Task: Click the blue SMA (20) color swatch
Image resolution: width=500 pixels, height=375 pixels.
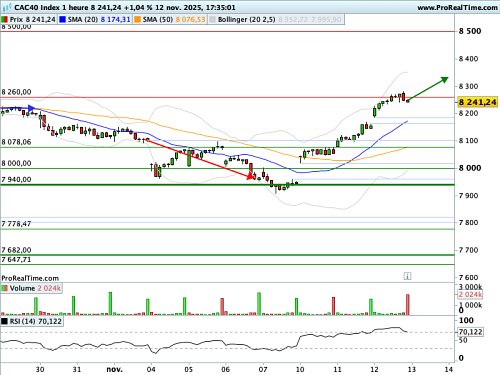Action: [62, 20]
